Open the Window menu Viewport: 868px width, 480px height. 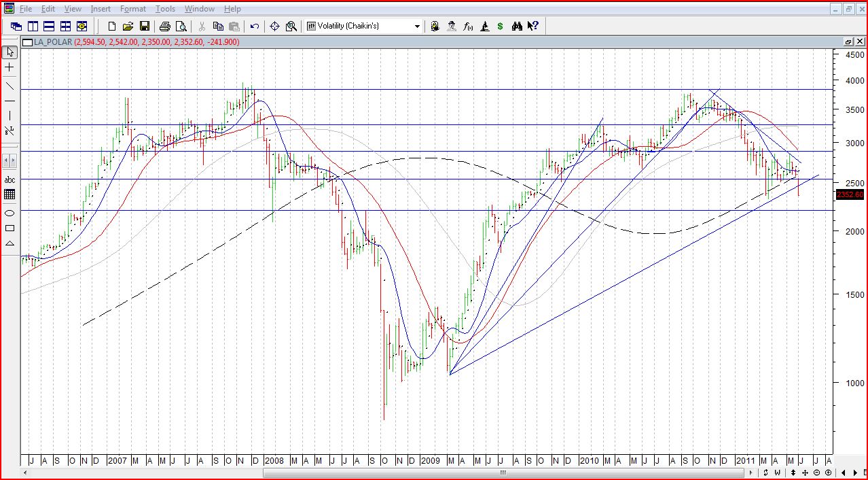point(200,9)
